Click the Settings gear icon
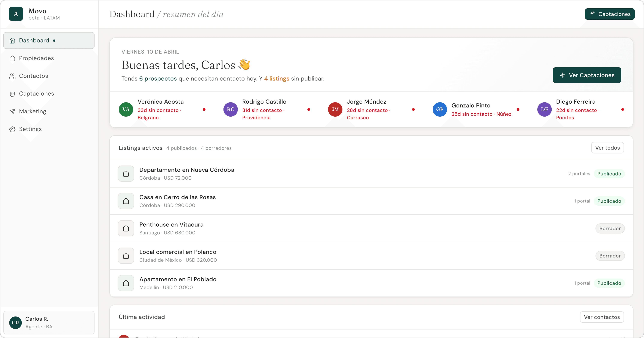This screenshot has height=338, width=644. [x=12, y=129]
